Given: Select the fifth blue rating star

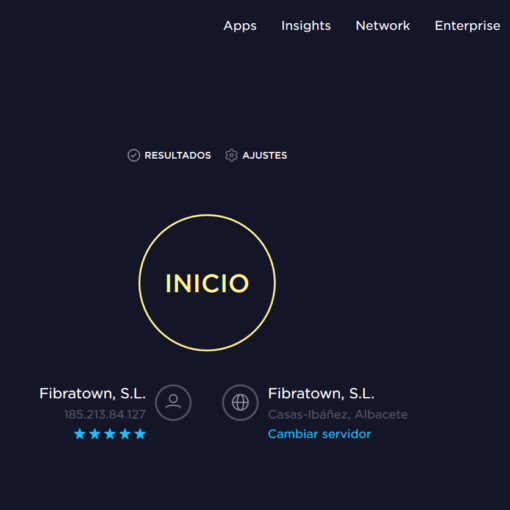Looking at the screenshot, I should 140,434.
